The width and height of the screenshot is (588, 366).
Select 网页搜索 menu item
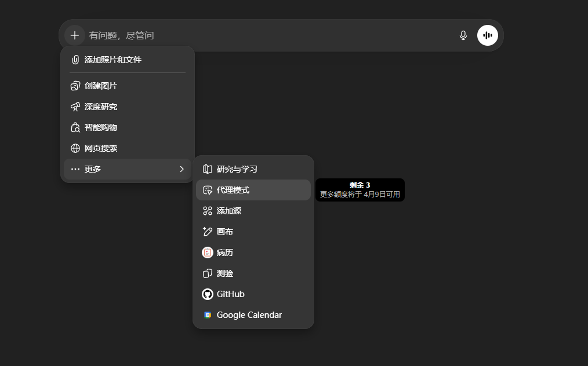click(x=128, y=148)
